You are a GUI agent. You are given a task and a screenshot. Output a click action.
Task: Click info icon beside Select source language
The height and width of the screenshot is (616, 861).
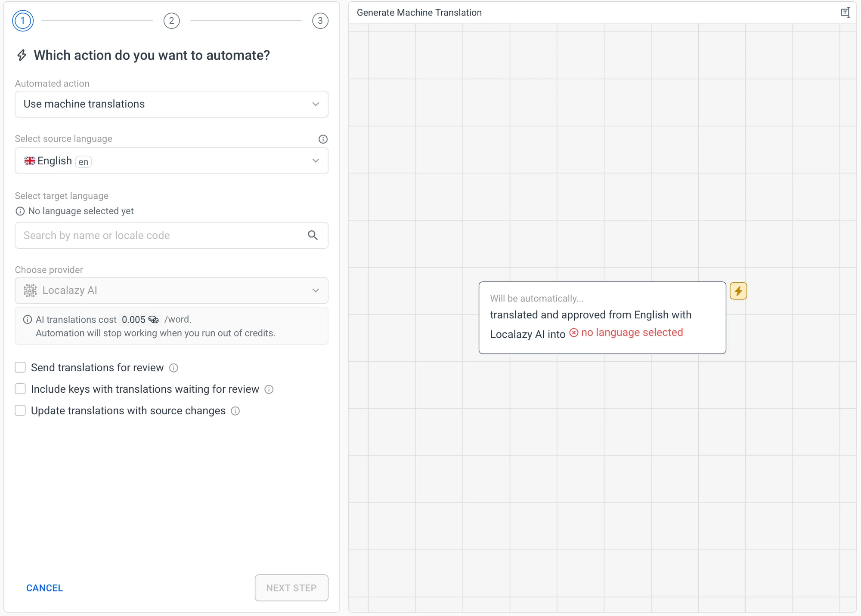click(x=323, y=139)
